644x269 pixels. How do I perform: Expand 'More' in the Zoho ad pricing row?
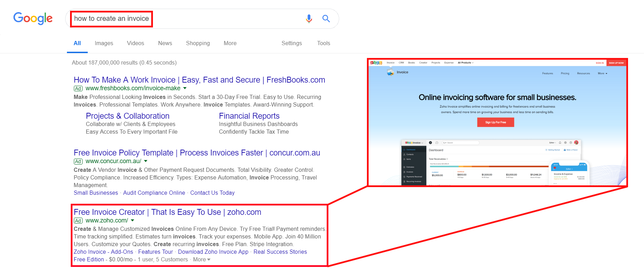point(201,260)
